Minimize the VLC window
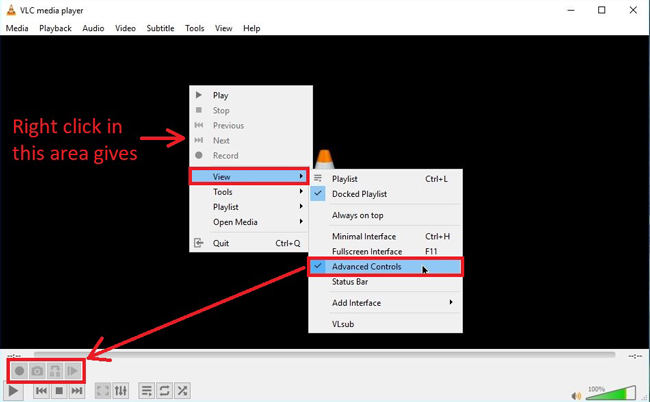 tap(571, 10)
